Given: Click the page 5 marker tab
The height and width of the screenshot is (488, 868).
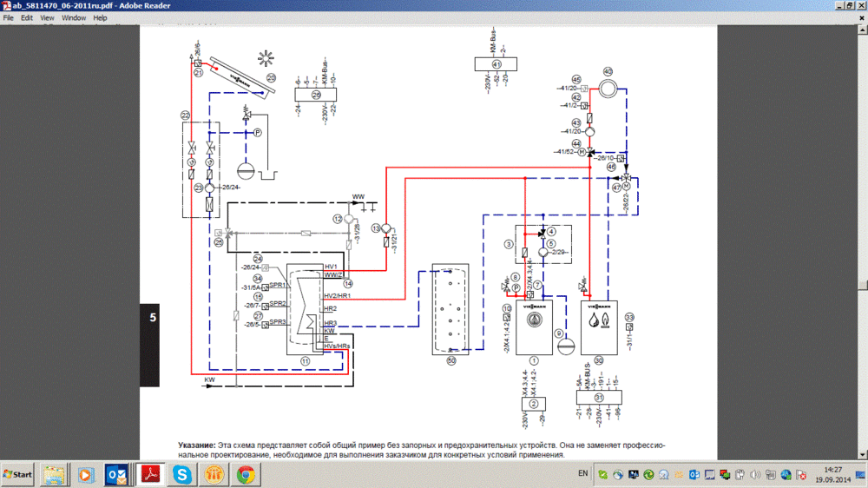Looking at the screenshot, I should (x=153, y=319).
